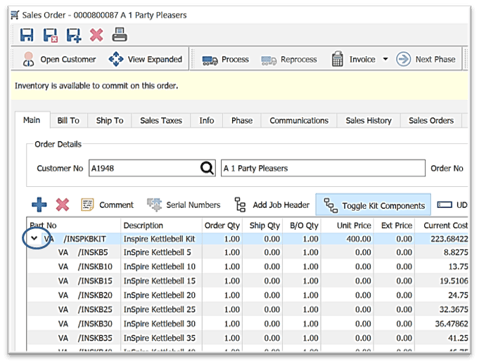Click the 24.75 current cost value
This screenshot has width=479, height=364.
point(458,295)
